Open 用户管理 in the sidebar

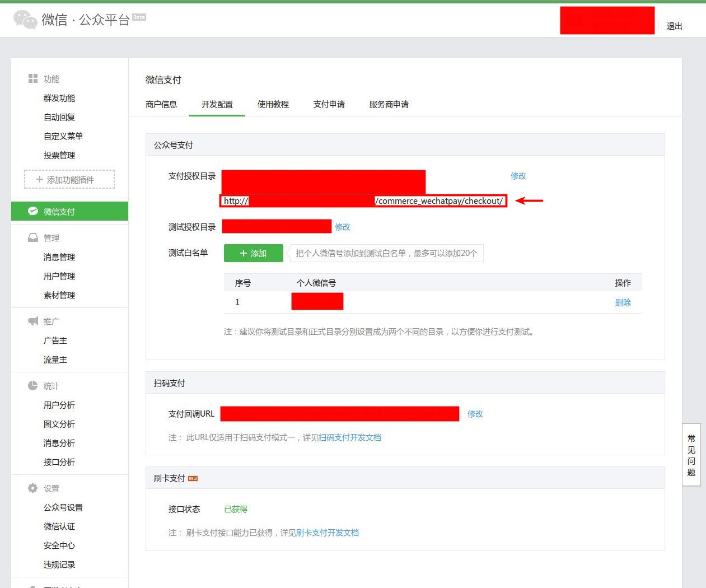tap(59, 276)
